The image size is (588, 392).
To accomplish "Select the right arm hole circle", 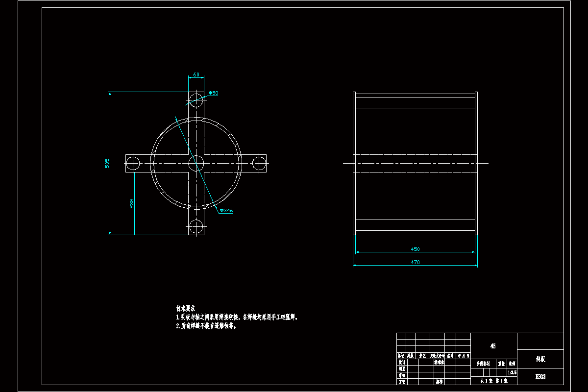I will [259, 164].
